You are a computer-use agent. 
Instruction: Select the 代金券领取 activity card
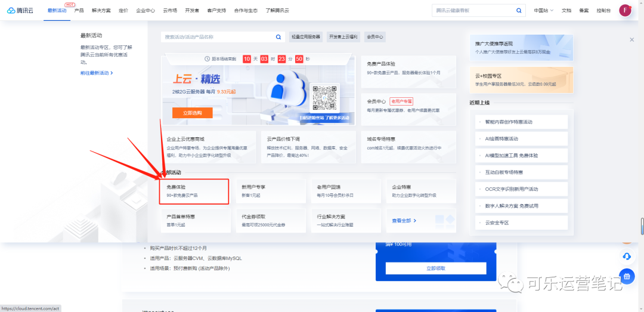click(x=271, y=220)
